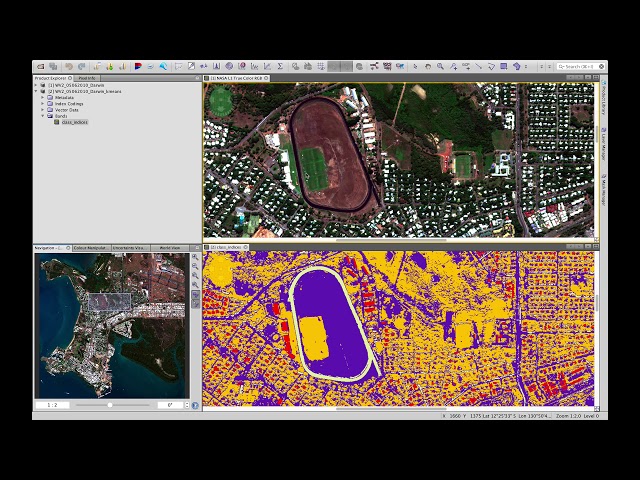This screenshot has width=640, height=480.
Task: Open Navigation panel help icon
Action: tap(195, 405)
